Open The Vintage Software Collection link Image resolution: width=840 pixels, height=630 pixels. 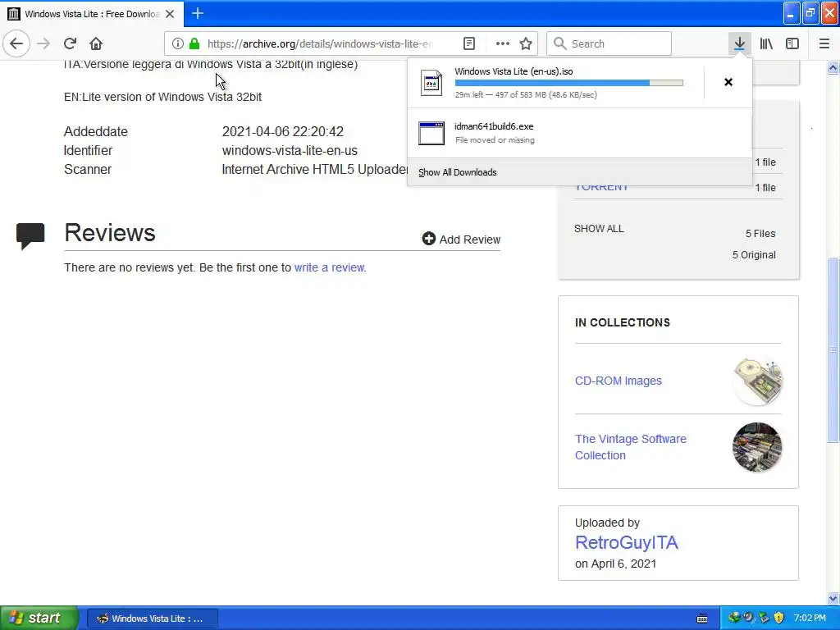coord(631,447)
